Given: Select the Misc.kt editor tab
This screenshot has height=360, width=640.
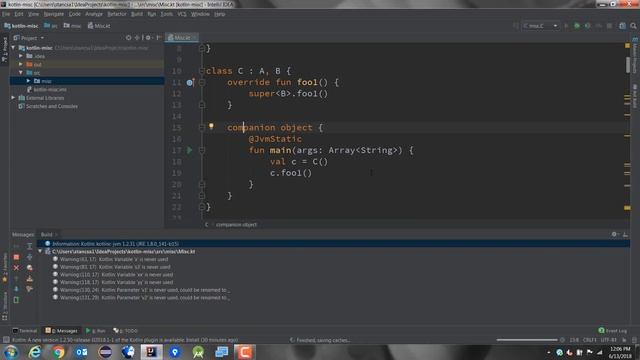Looking at the screenshot, I should [x=182, y=38].
